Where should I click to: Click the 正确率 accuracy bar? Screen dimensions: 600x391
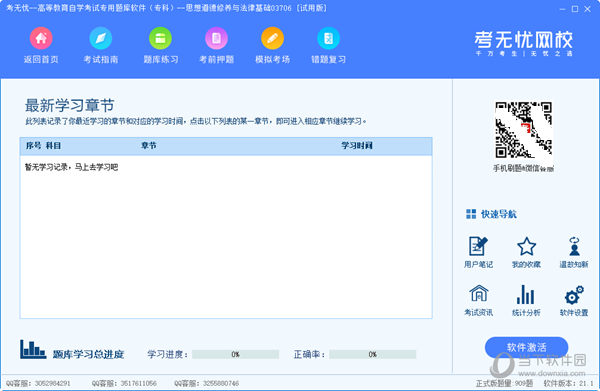[373, 354]
